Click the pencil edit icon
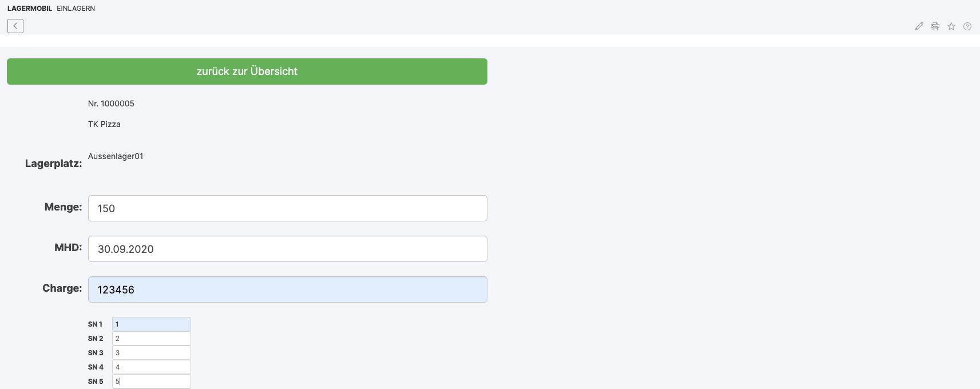The image size is (980, 389). click(919, 26)
